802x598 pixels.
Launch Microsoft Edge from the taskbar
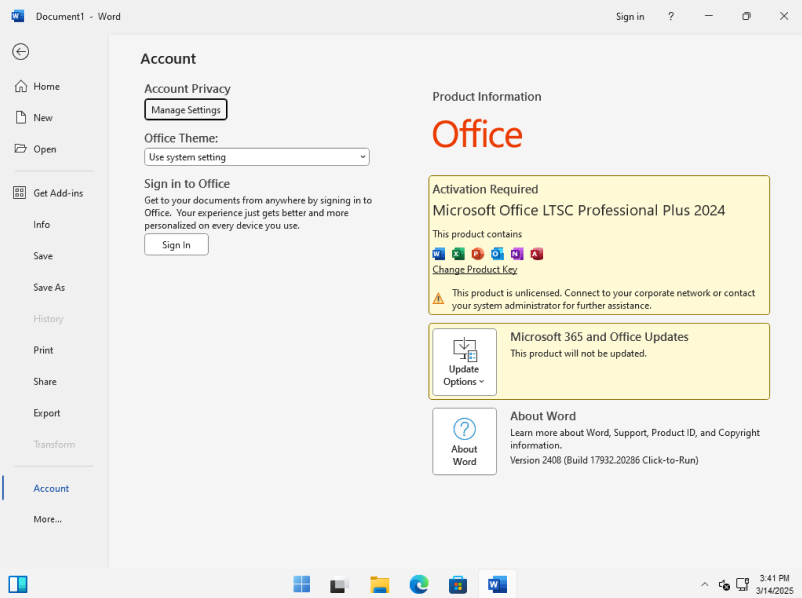tap(419, 584)
